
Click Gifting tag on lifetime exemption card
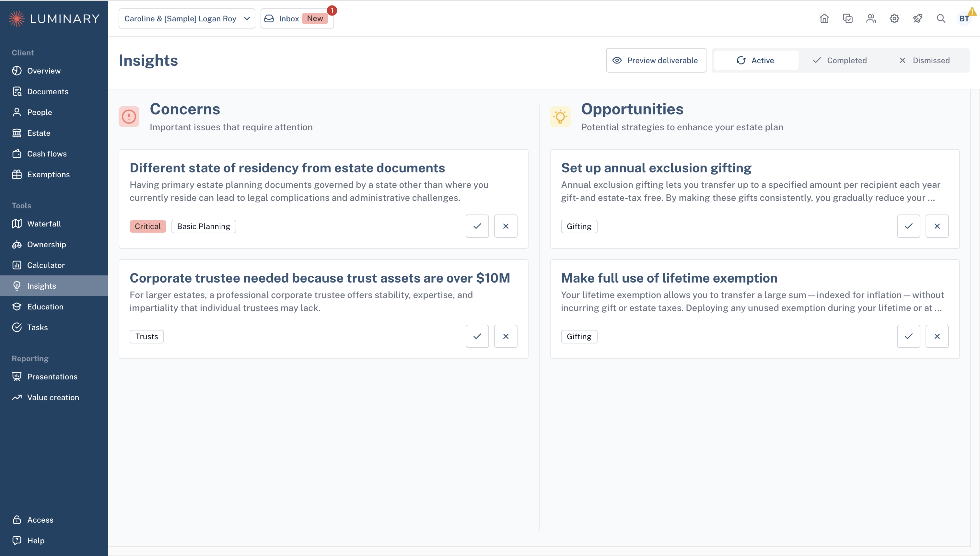(579, 336)
